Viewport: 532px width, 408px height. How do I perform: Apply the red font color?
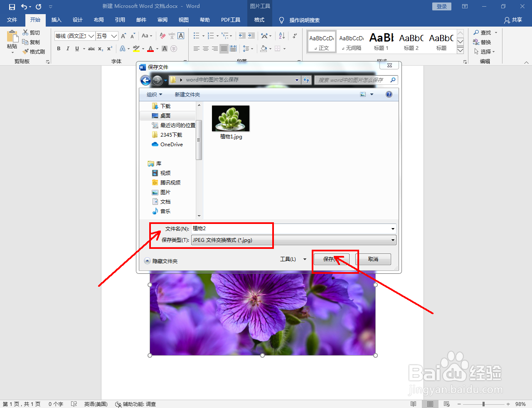[150, 49]
